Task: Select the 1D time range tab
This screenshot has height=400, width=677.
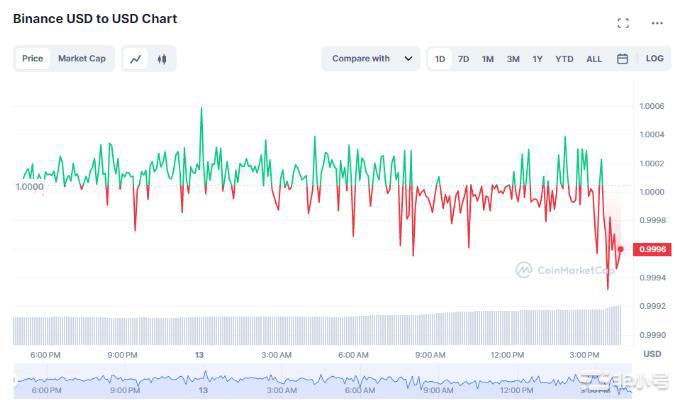Action: click(x=440, y=59)
